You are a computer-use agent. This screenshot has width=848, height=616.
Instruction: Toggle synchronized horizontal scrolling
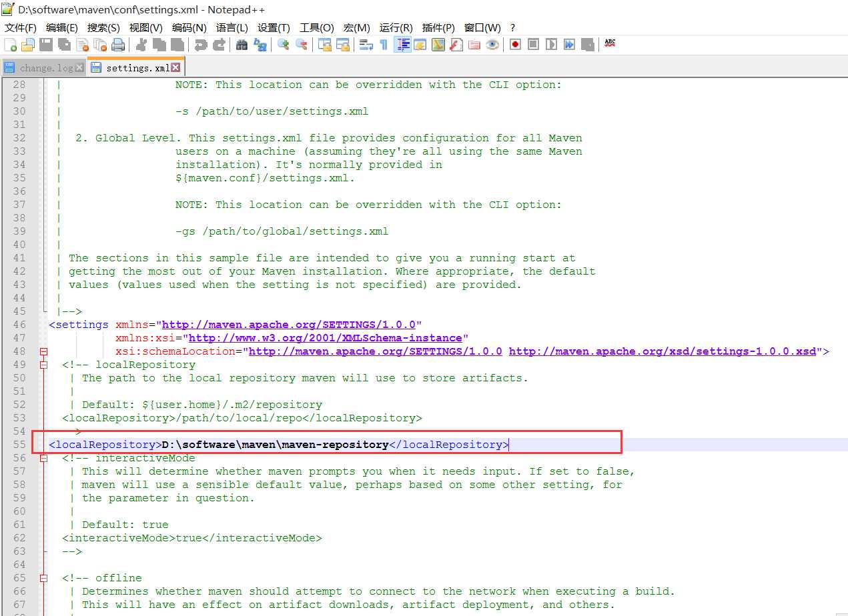343,45
